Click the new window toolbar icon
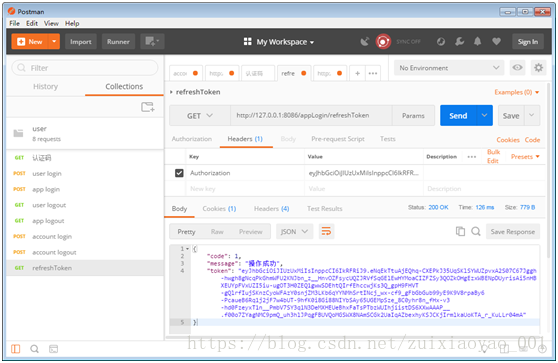 [x=152, y=42]
